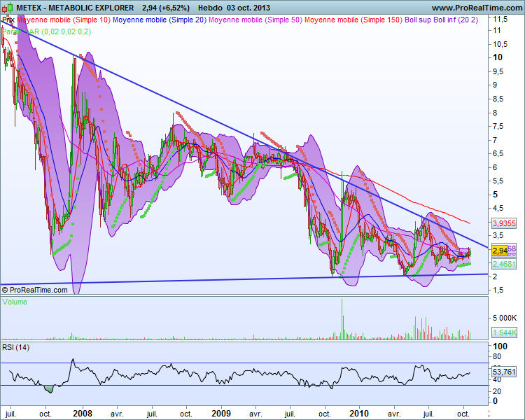This screenshot has width=525, height=420.
Task: Click the 2,94 (+6,52%) price readout
Action: coord(165,8)
